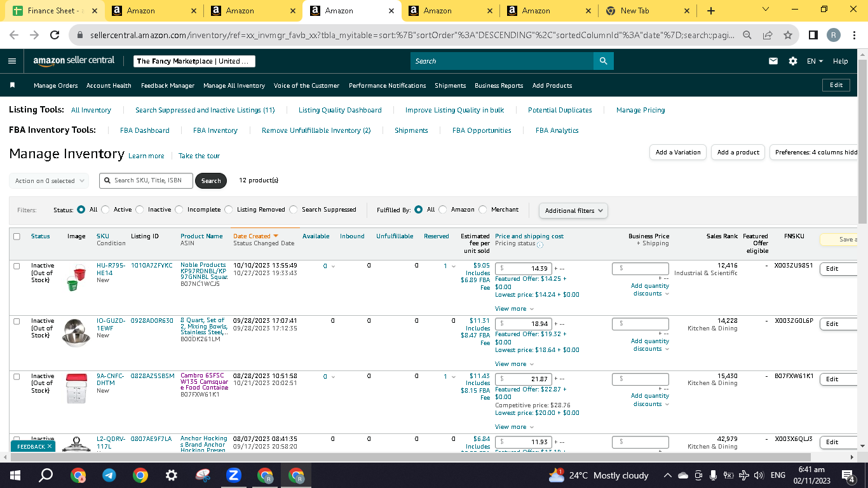Image resolution: width=868 pixels, height=488 pixels.
Task: Reload the current browser page
Action: [55, 36]
